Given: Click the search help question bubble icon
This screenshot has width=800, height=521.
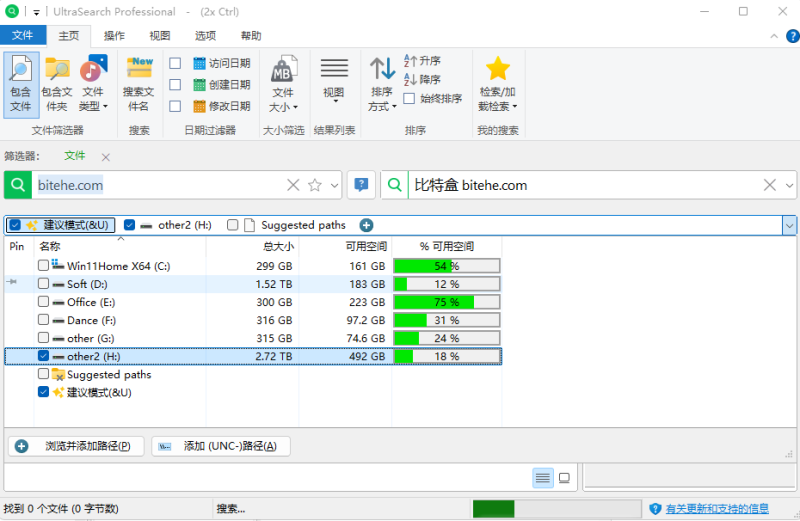Looking at the screenshot, I should click(x=361, y=185).
